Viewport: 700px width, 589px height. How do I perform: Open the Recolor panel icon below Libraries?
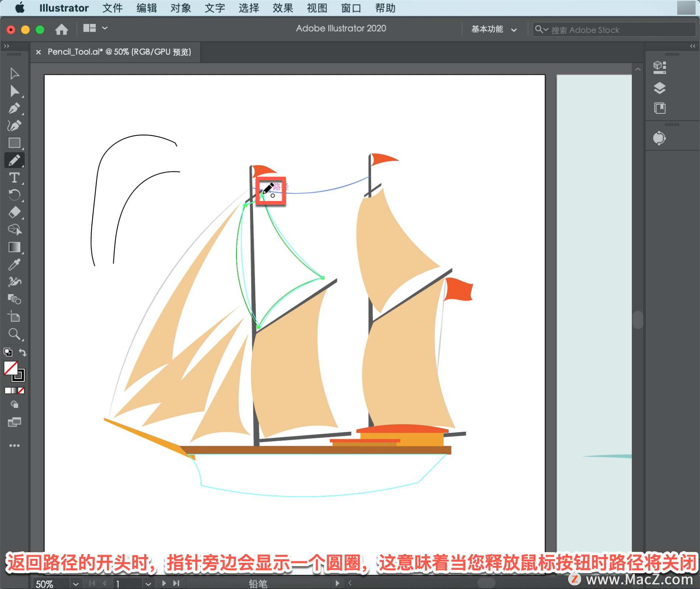point(659,138)
